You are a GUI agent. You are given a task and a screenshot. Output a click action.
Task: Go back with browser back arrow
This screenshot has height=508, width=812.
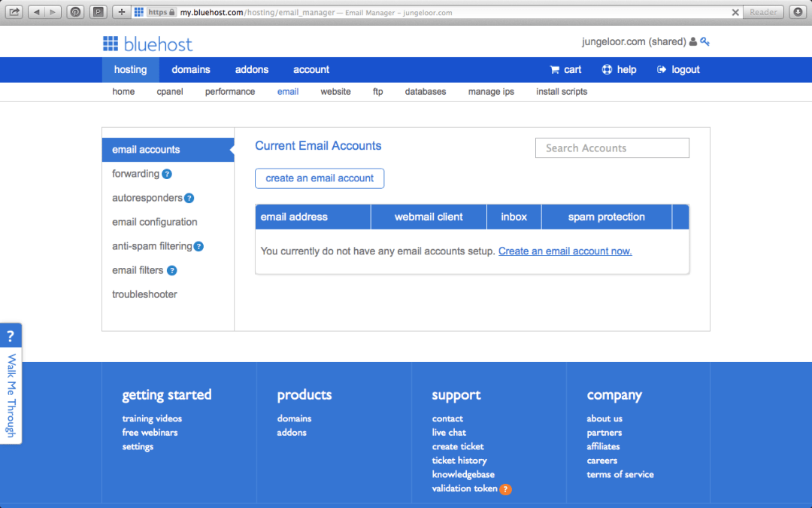36,12
